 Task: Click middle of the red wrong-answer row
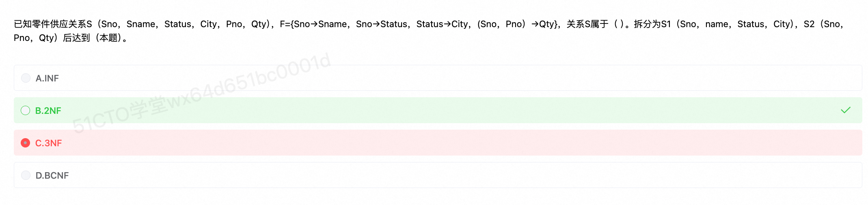coord(438,143)
